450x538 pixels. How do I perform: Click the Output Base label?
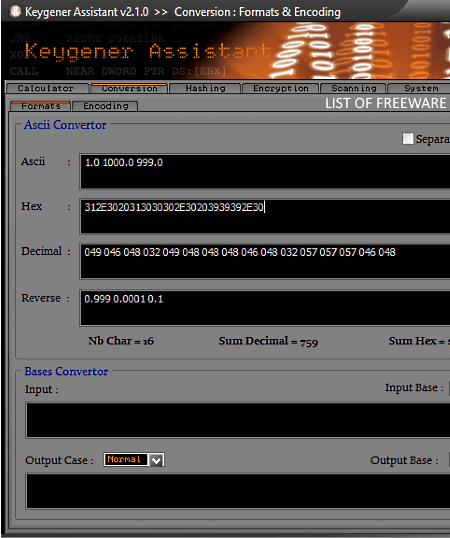404,460
